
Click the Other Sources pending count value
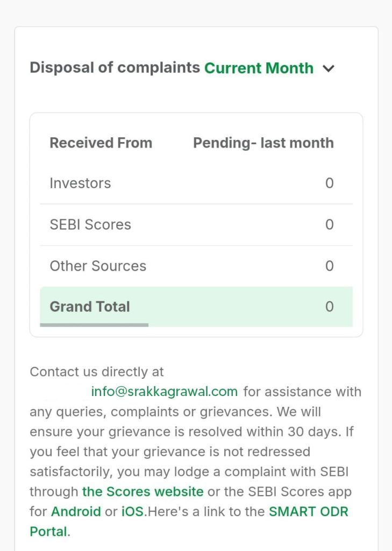coord(330,266)
